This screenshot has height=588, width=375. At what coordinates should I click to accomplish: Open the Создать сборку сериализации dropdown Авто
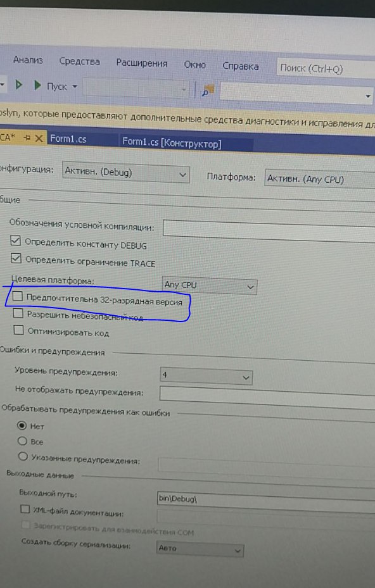click(200, 549)
